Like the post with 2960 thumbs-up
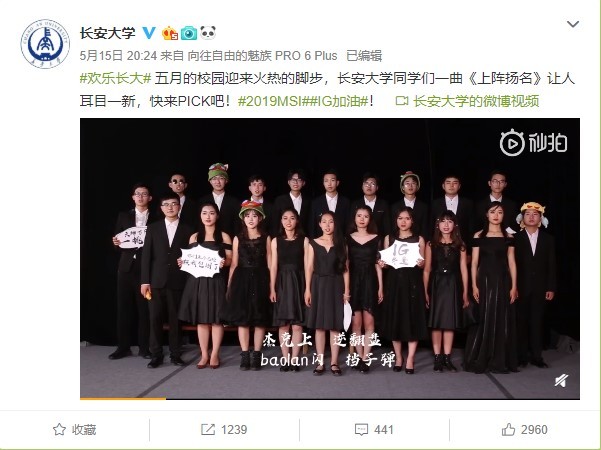The image size is (601, 450). click(524, 430)
